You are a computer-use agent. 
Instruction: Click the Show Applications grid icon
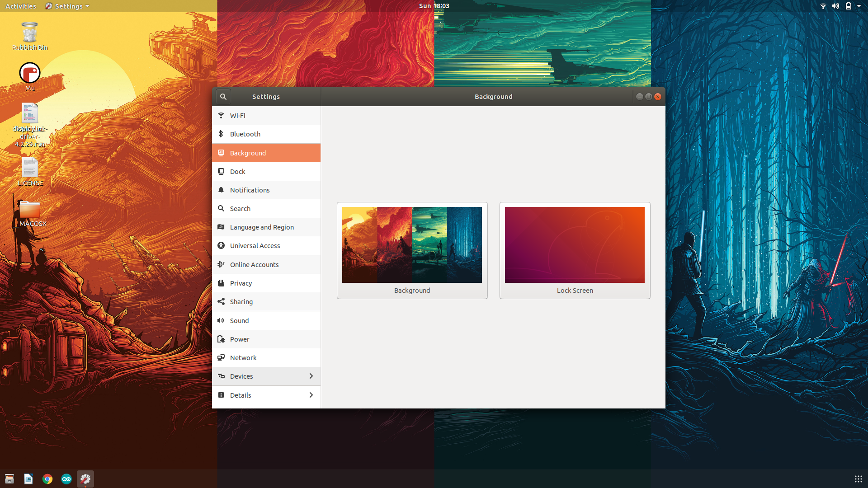click(x=858, y=479)
